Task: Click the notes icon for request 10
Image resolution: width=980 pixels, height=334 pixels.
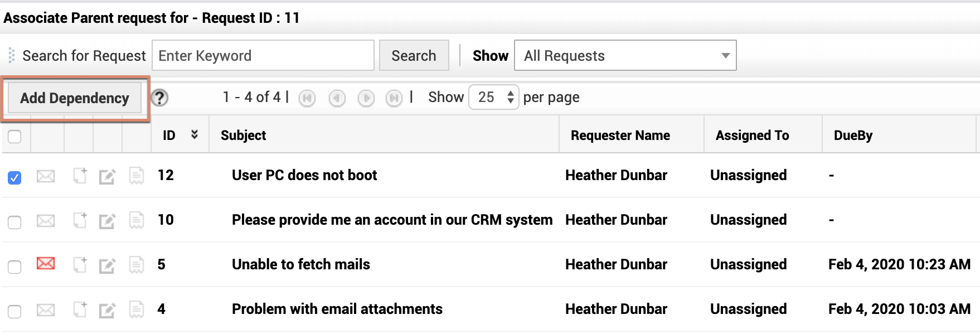Action: pos(137,220)
